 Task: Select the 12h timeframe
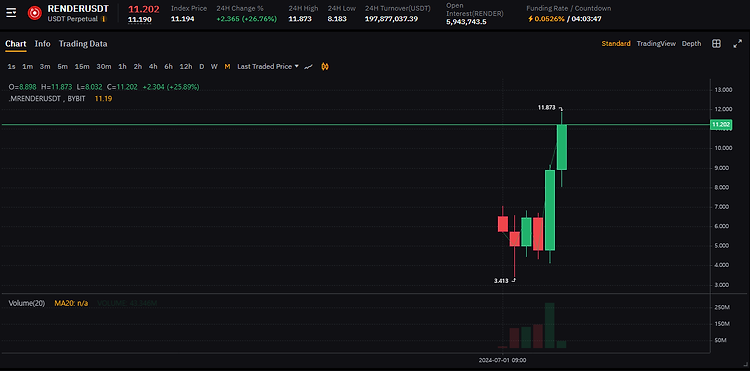coord(186,66)
